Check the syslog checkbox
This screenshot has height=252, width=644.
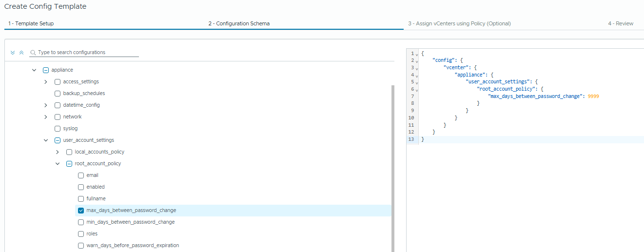[x=58, y=129]
